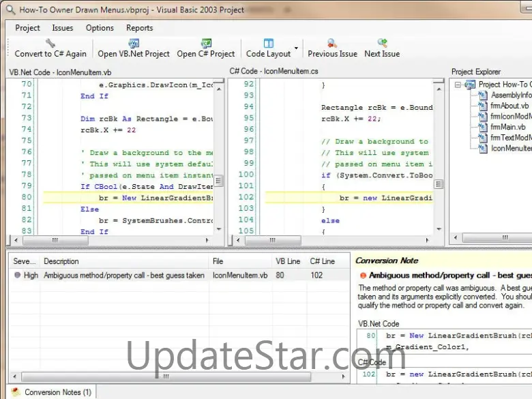532x399 pixels.
Task: Click the frmIconMod file icon
Action: (x=482, y=117)
